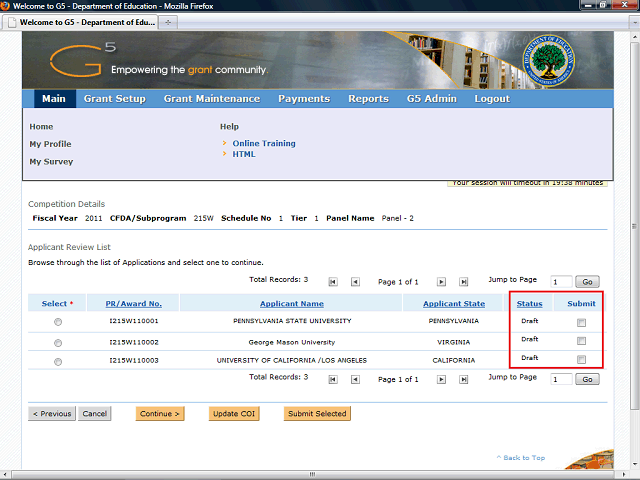The height and width of the screenshot is (480, 640).
Task: Sort by Applicant Name column header
Action: tap(291, 303)
